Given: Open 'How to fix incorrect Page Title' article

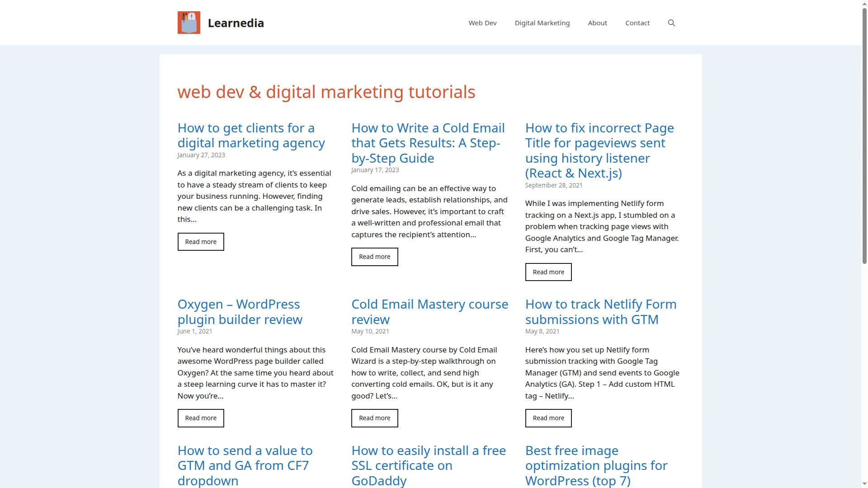Looking at the screenshot, I should (x=599, y=150).
